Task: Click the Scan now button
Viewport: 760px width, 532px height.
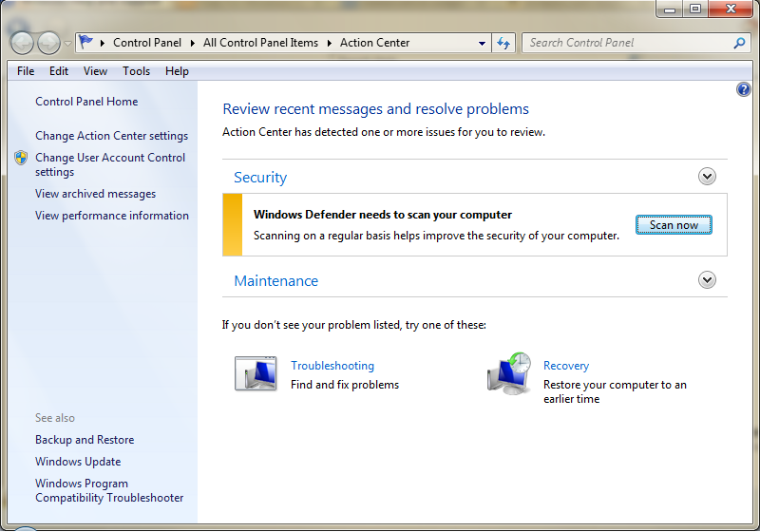Action: point(674,225)
